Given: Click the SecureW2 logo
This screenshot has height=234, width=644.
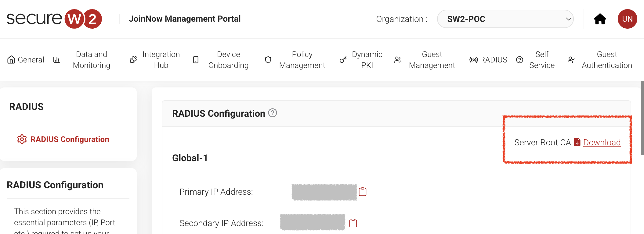Looking at the screenshot, I should [54, 19].
